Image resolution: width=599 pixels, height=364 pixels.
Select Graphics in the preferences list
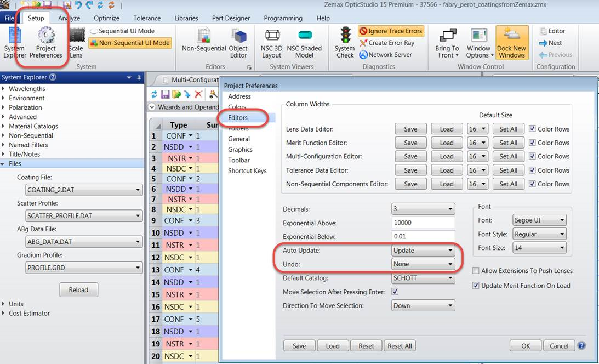pos(240,150)
